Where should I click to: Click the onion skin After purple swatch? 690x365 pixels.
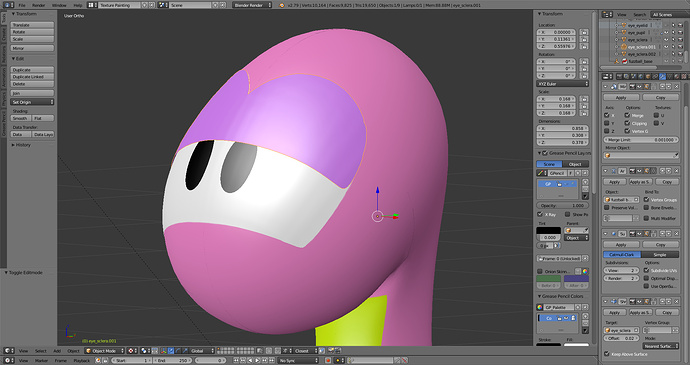576,279
